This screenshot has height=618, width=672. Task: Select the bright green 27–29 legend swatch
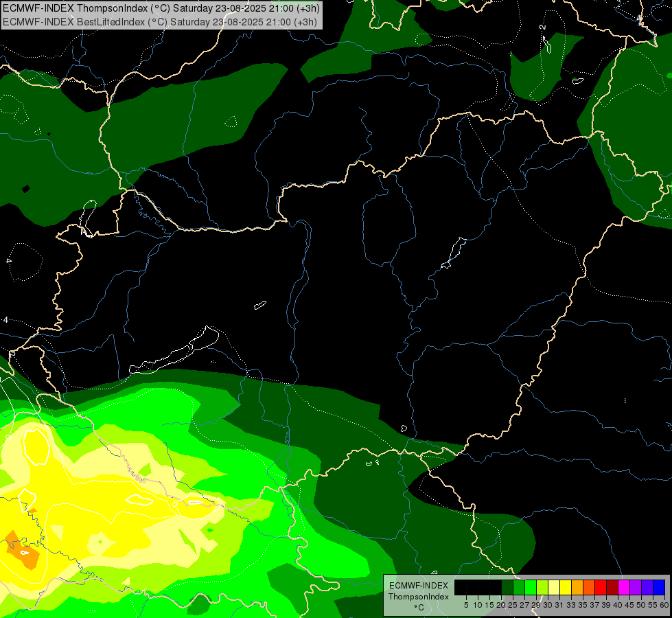click(x=531, y=587)
